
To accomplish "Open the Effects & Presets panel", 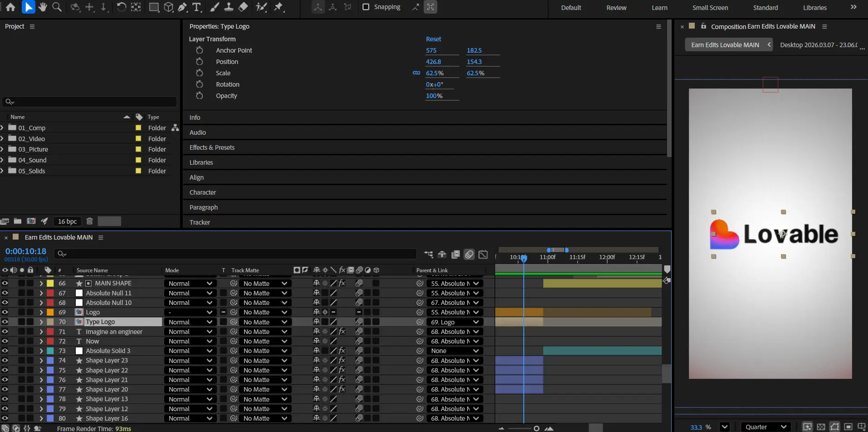I will [212, 147].
